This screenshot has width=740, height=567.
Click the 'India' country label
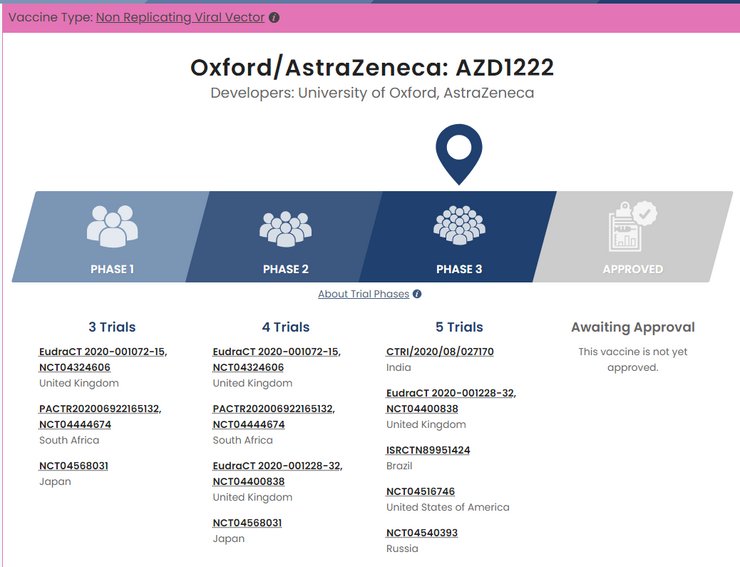(399, 368)
